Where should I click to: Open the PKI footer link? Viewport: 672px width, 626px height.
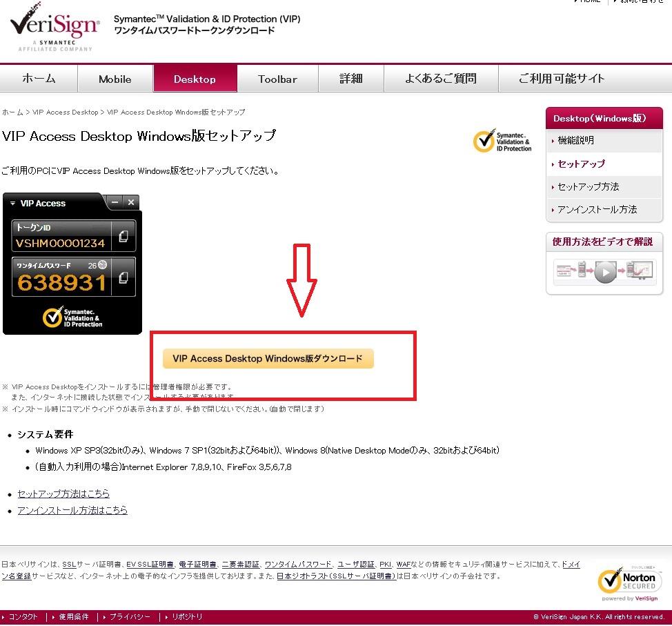click(x=385, y=565)
